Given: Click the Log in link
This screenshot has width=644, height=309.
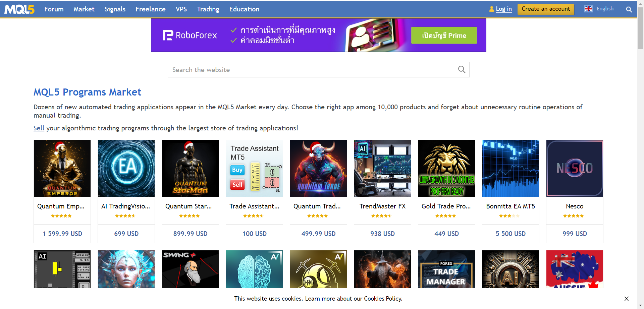Looking at the screenshot, I should pos(504,9).
